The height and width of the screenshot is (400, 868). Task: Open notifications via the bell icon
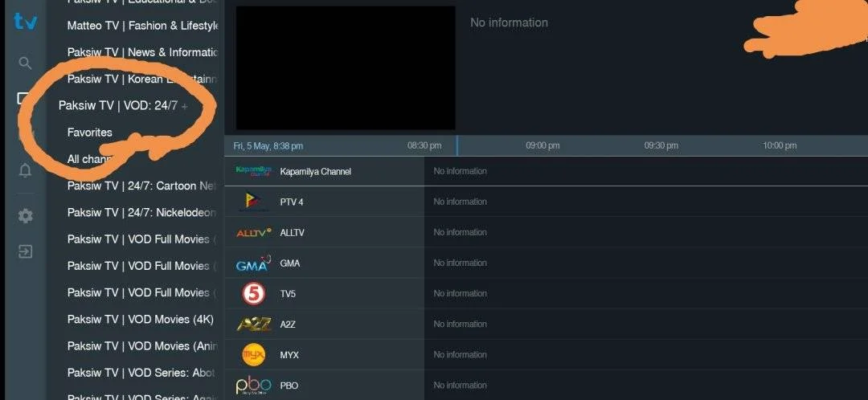(x=25, y=171)
